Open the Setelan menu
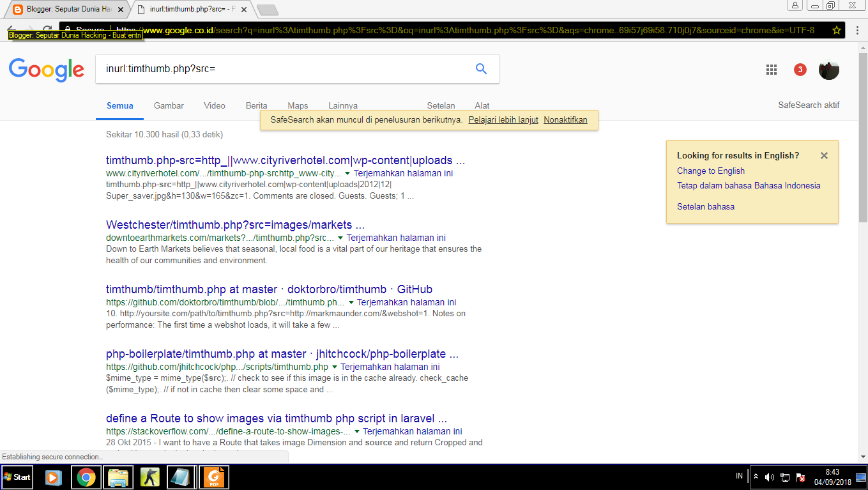Image resolution: width=868 pixels, height=490 pixels. 441,106
